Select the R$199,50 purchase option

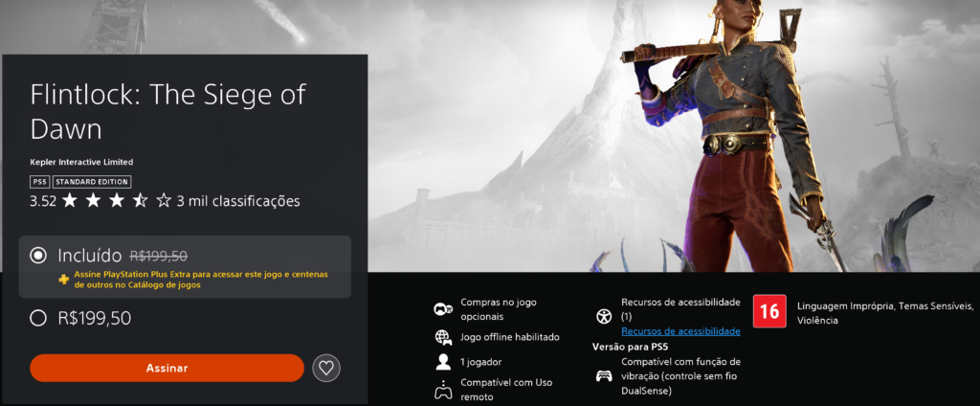click(x=38, y=319)
